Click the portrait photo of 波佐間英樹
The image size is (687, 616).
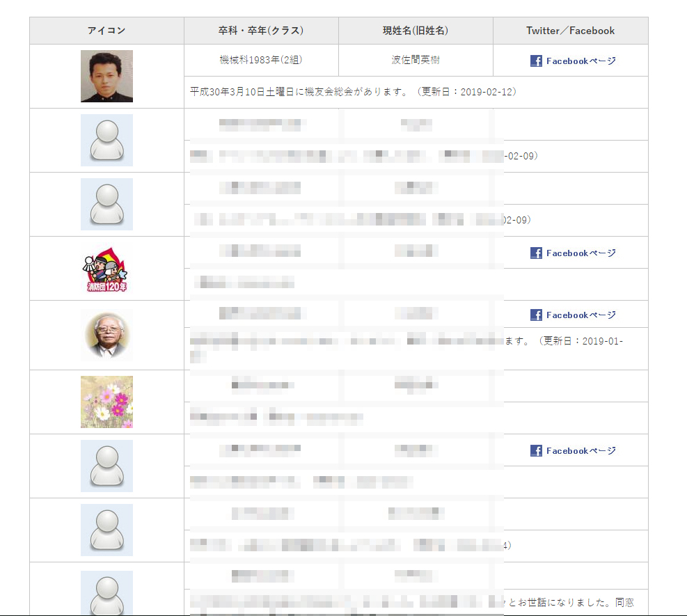click(x=106, y=77)
